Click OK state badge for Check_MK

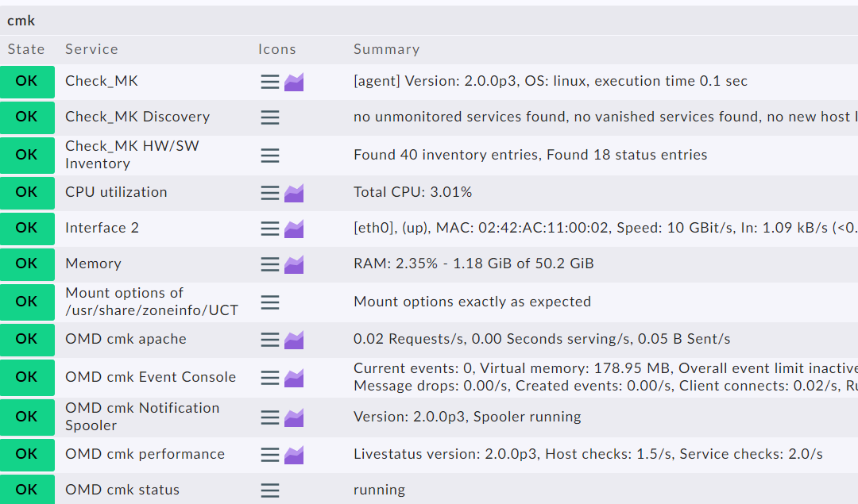coord(27,82)
